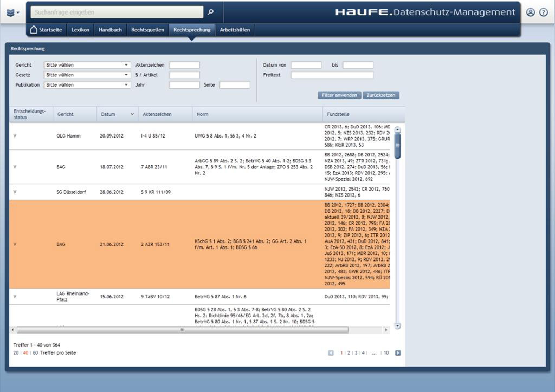Switch to Handbuch tab
This screenshot has height=392, width=555.
[x=110, y=30]
